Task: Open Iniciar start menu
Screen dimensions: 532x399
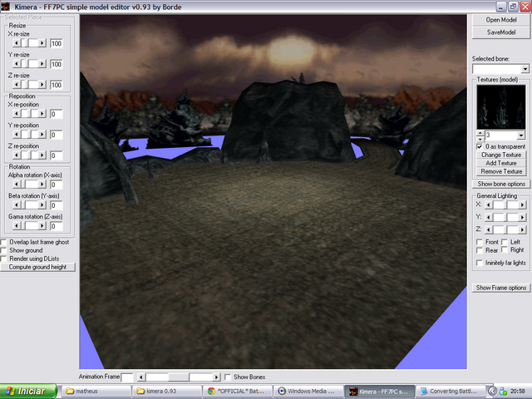Action: pyautogui.click(x=28, y=392)
